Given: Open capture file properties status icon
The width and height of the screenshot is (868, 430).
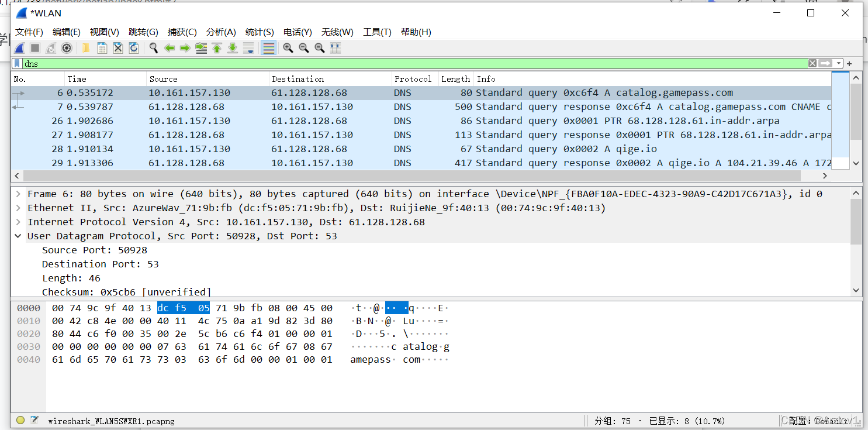Looking at the screenshot, I should pos(34,420).
